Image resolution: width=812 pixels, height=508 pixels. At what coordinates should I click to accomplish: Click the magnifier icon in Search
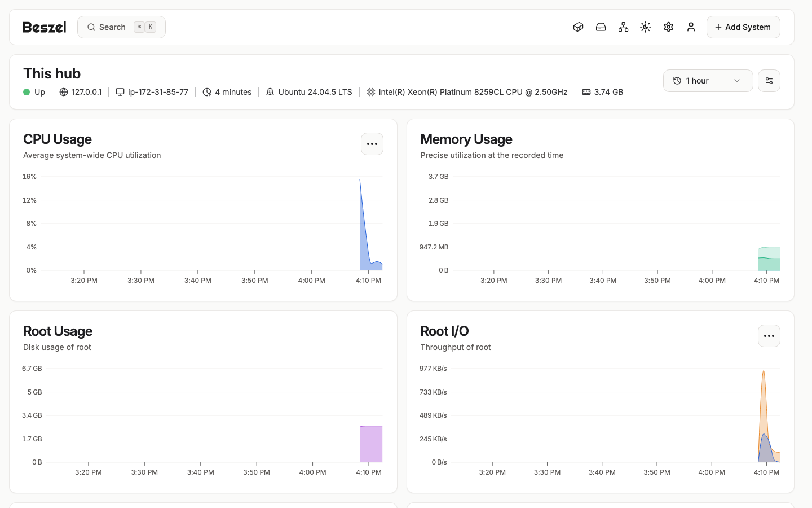pos(91,27)
